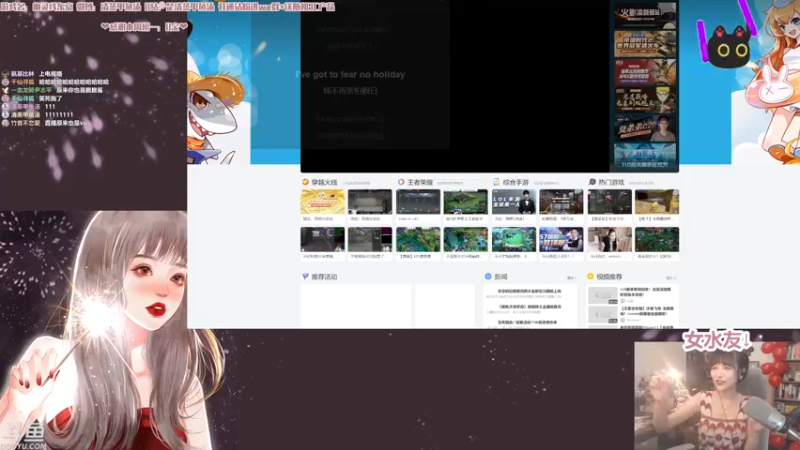Open the first video title under 视频推荐
Image resolution: width=800 pixels, height=450 pixels.
click(646, 292)
